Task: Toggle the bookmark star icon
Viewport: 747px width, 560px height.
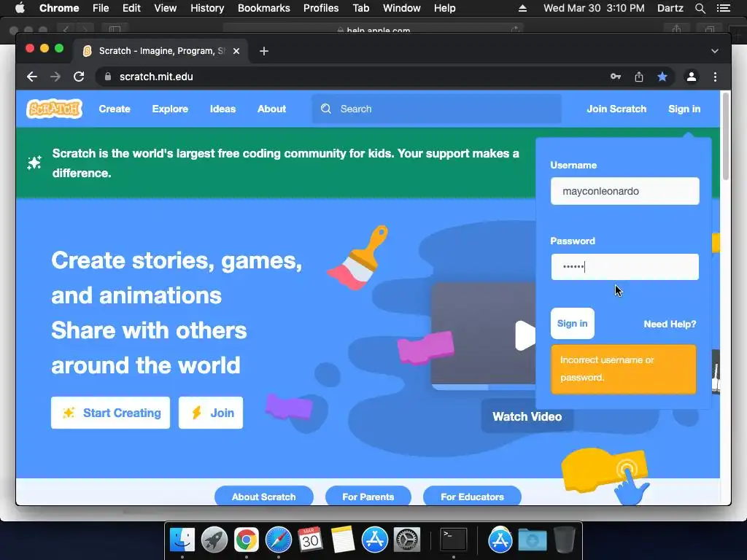Action: (662, 77)
